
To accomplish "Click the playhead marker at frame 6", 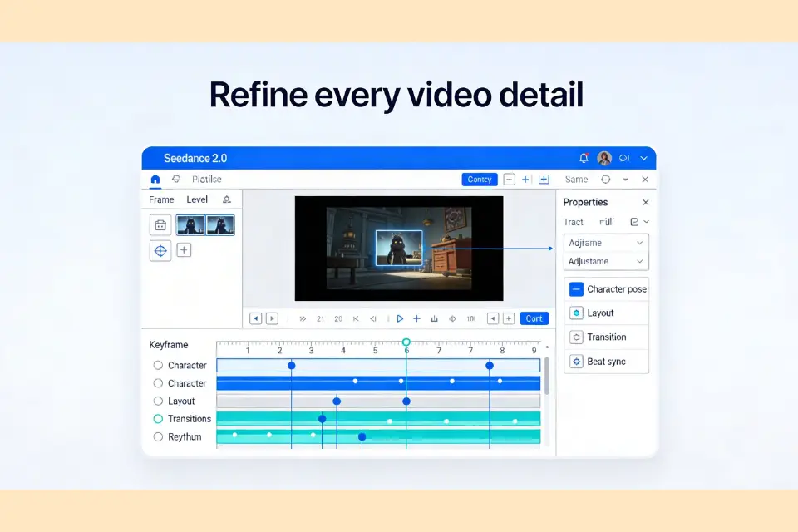I will point(406,342).
